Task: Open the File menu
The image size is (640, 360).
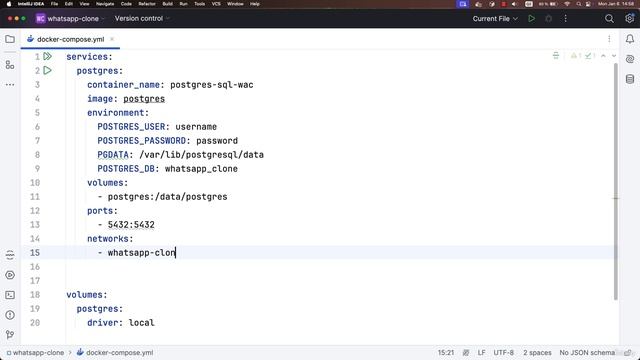Action: (x=54, y=4)
